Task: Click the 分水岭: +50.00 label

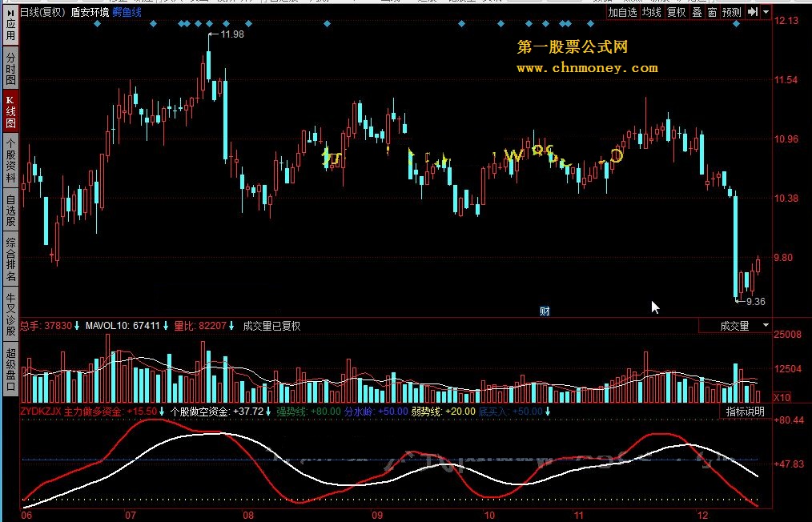Action: (x=376, y=412)
